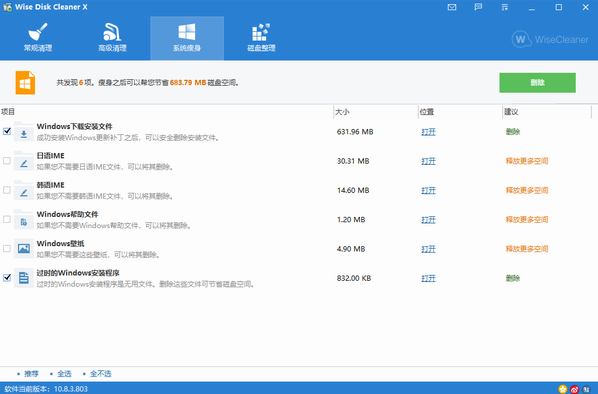The height and width of the screenshot is (394, 598).
Task: Select the Windows帮助文件 row title
Action: pyautogui.click(x=68, y=214)
